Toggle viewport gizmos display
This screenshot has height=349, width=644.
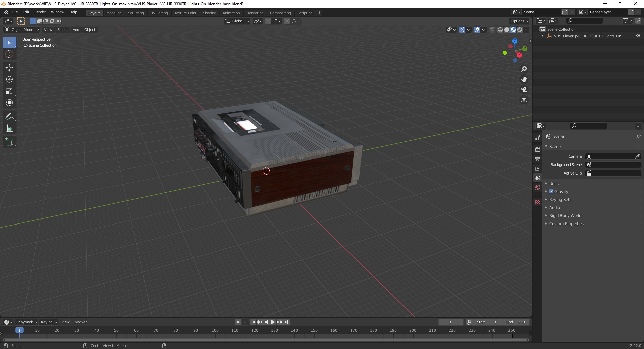[462, 30]
